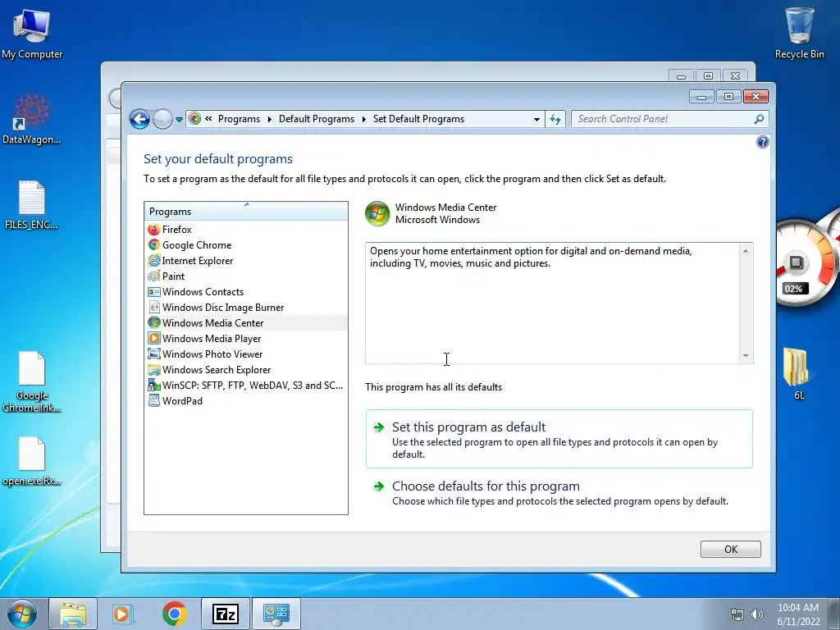Launch Windows Media Player from taskbar

coord(121,614)
